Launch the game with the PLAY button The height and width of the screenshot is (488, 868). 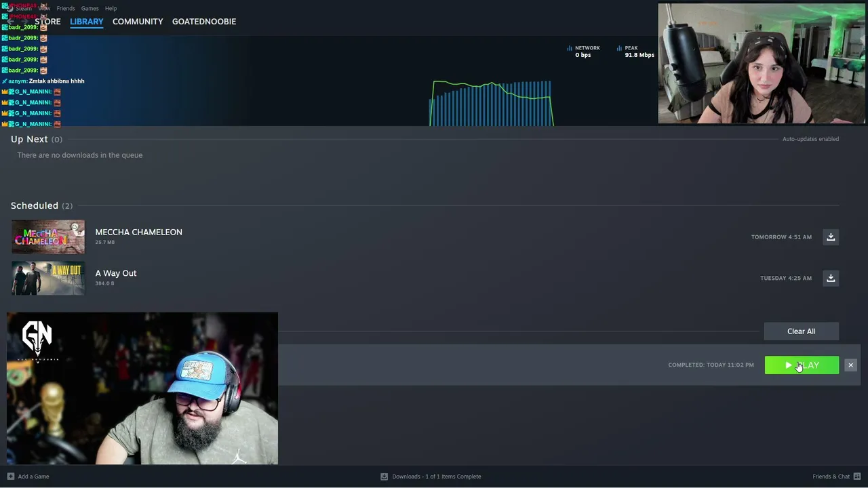pos(802,365)
